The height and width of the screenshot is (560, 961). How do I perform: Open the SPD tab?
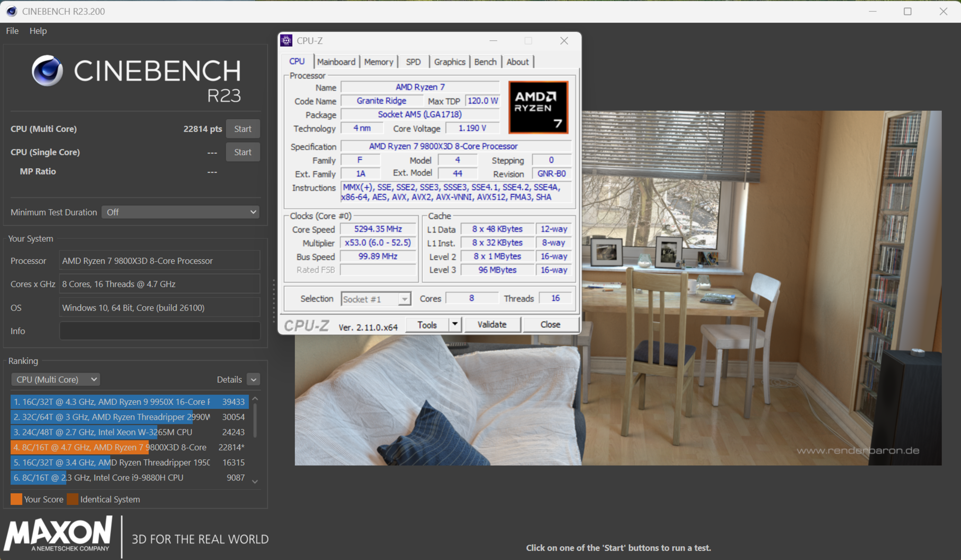pos(413,62)
